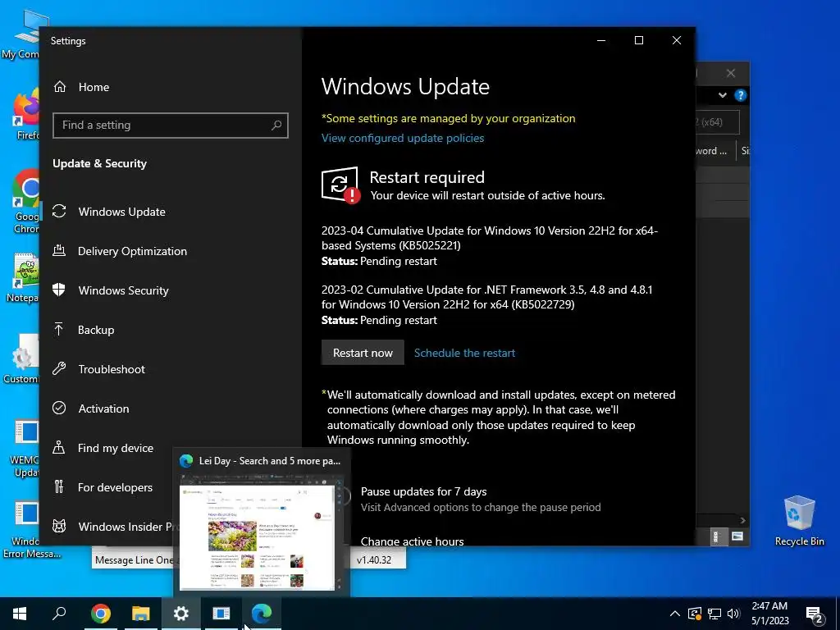Click the Restart required status icon
The image size is (840, 630).
pos(340,185)
